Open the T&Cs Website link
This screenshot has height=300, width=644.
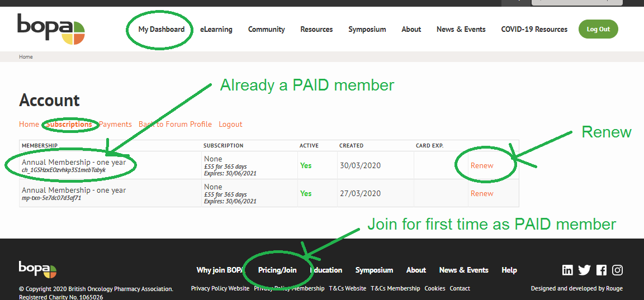(x=348, y=288)
